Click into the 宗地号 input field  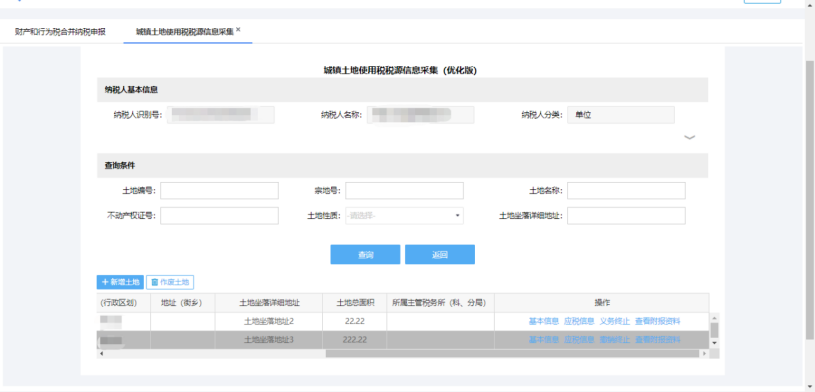coord(404,191)
